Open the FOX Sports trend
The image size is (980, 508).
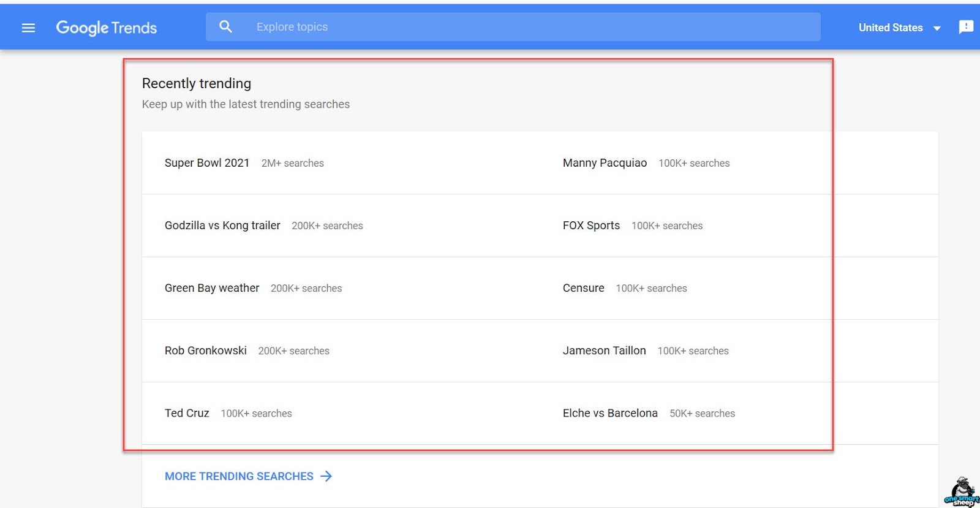[591, 226]
